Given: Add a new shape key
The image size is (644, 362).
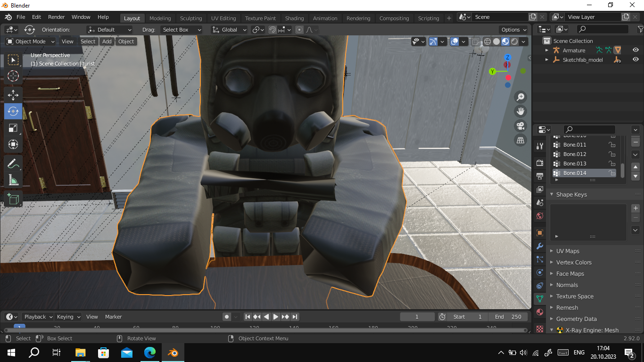Looking at the screenshot, I should click(x=636, y=208).
